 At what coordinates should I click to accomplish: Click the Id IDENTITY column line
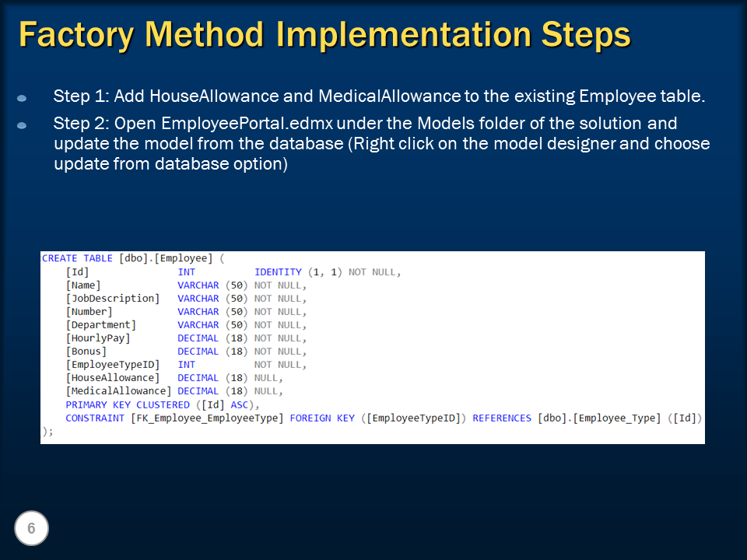point(156,271)
